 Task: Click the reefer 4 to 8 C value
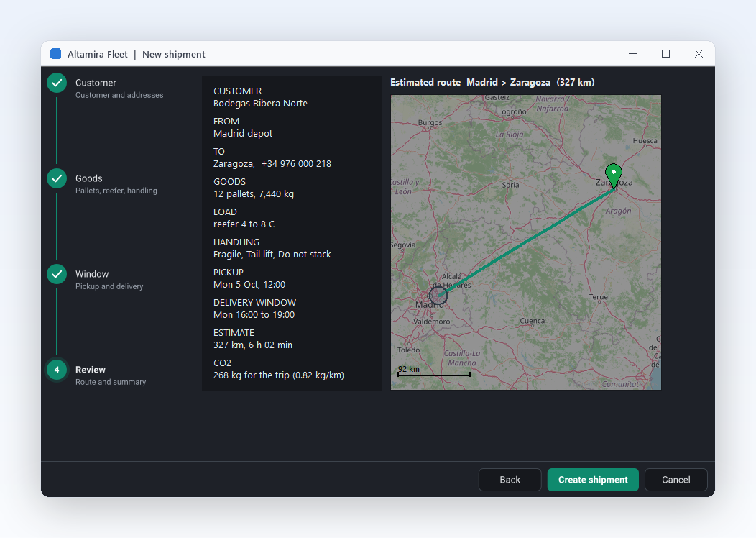[244, 224]
